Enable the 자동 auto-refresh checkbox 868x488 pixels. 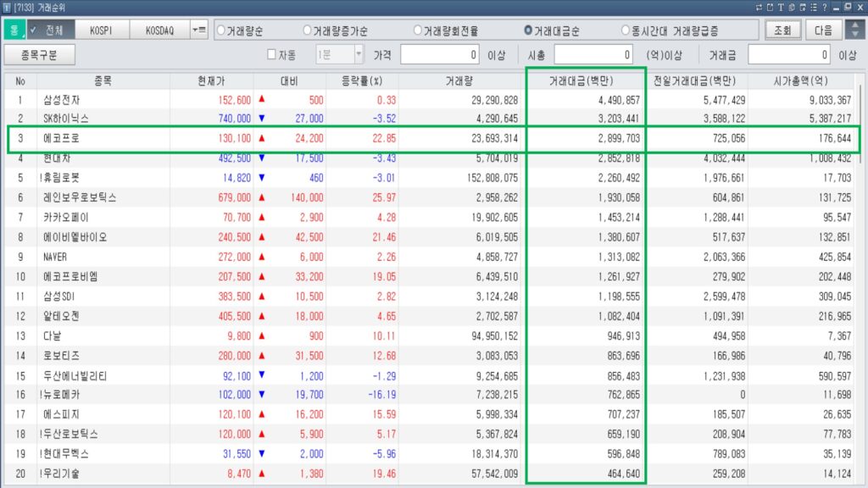click(x=273, y=53)
